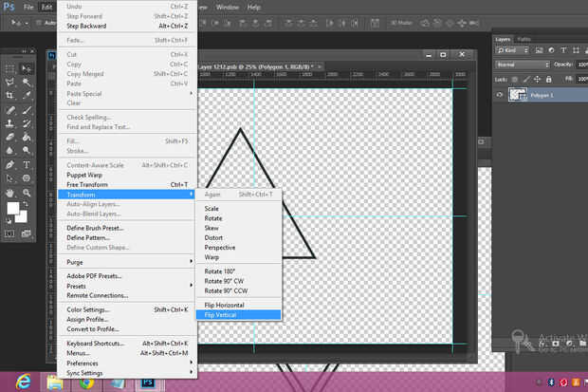Select the Horizontal Type tool
The width and height of the screenshot is (588, 392).
click(x=27, y=164)
